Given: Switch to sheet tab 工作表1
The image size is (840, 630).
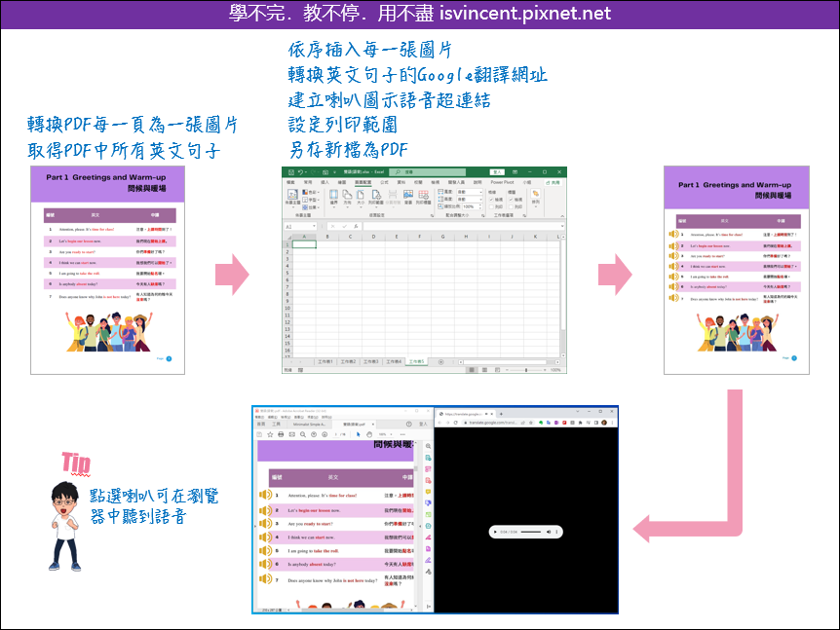Looking at the screenshot, I should point(325,362).
